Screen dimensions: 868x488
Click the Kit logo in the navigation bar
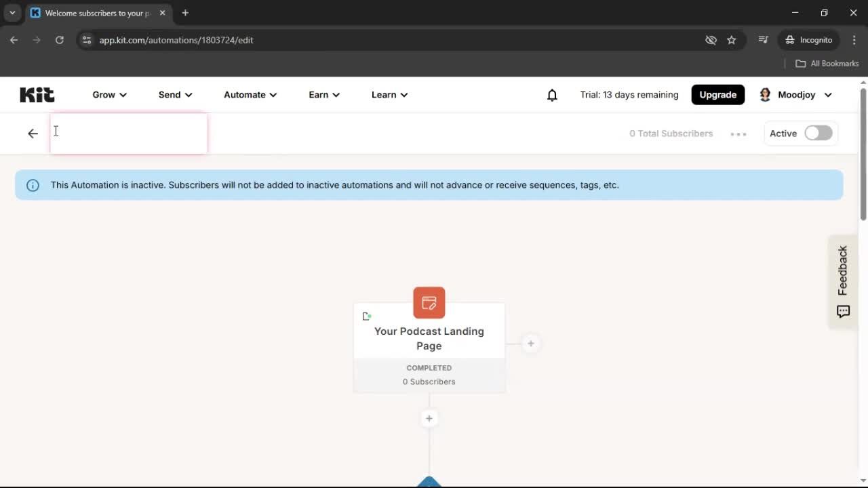(x=37, y=94)
